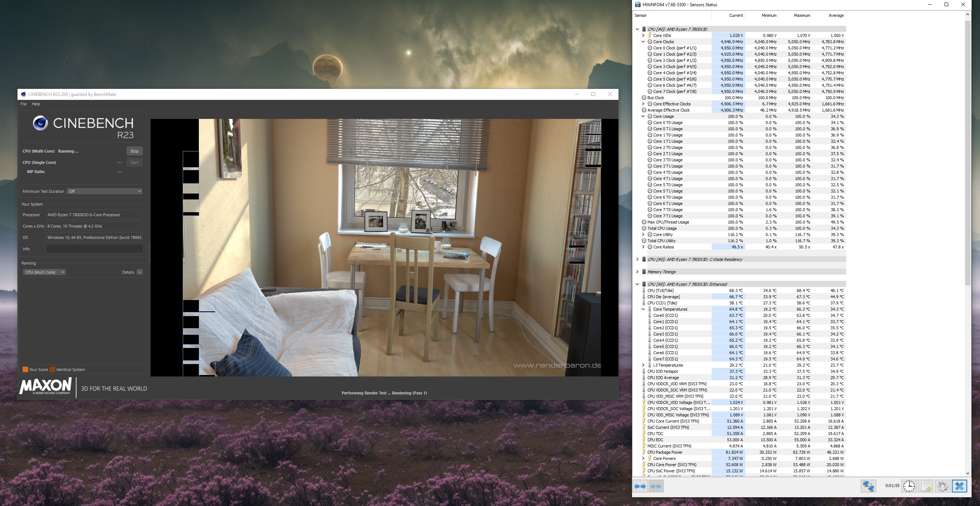Open Minimum Test Duration dropdown
The height and width of the screenshot is (506, 980).
105,191
